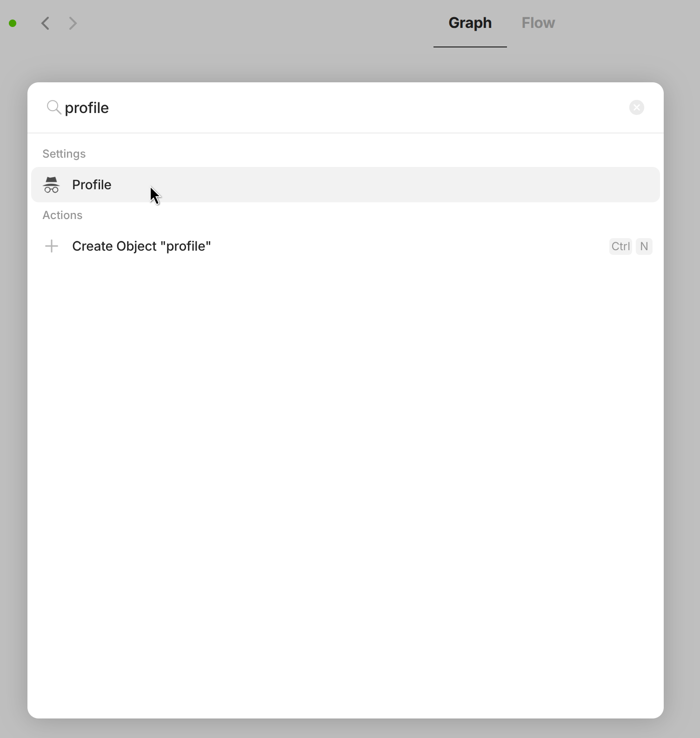Click the green status dot indicator
The image size is (700, 738).
[x=13, y=23]
